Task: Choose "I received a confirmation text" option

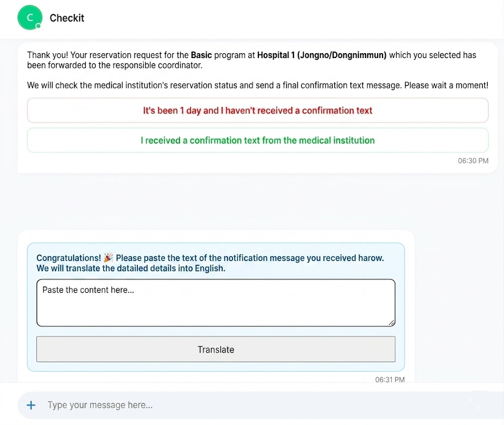Action: click(x=257, y=140)
